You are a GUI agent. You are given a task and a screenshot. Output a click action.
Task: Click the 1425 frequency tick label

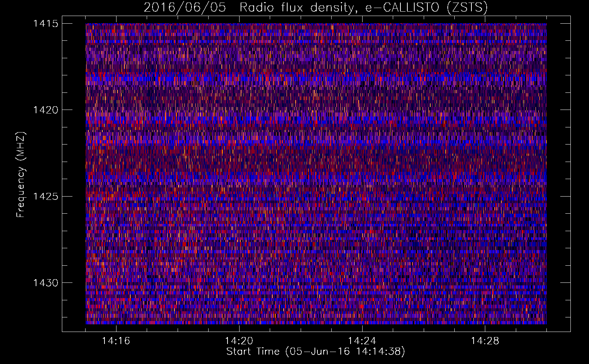(x=46, y=197)
